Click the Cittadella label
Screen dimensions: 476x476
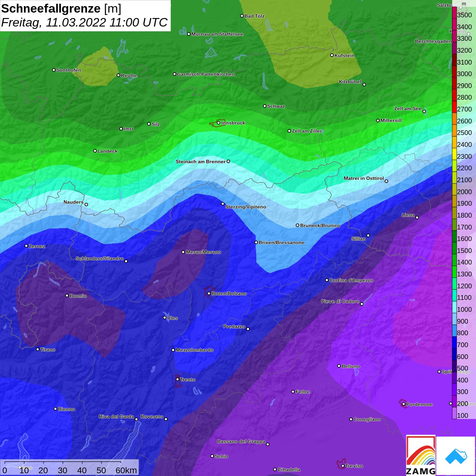click(289, 470)
